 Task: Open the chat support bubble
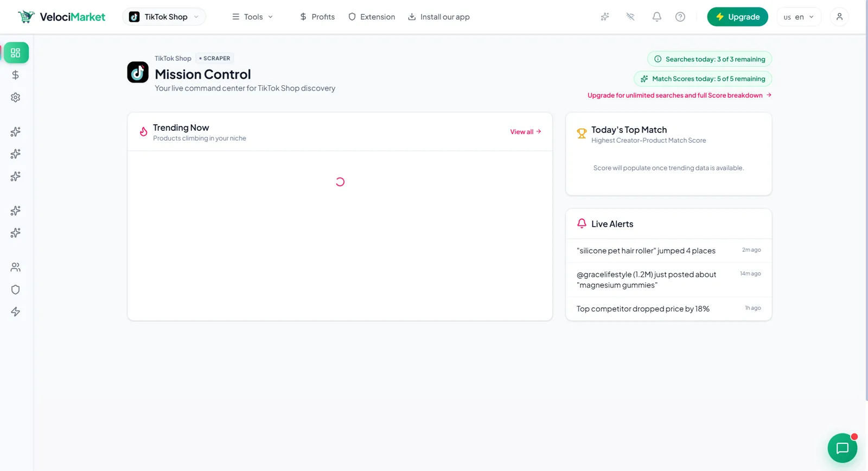843,448
